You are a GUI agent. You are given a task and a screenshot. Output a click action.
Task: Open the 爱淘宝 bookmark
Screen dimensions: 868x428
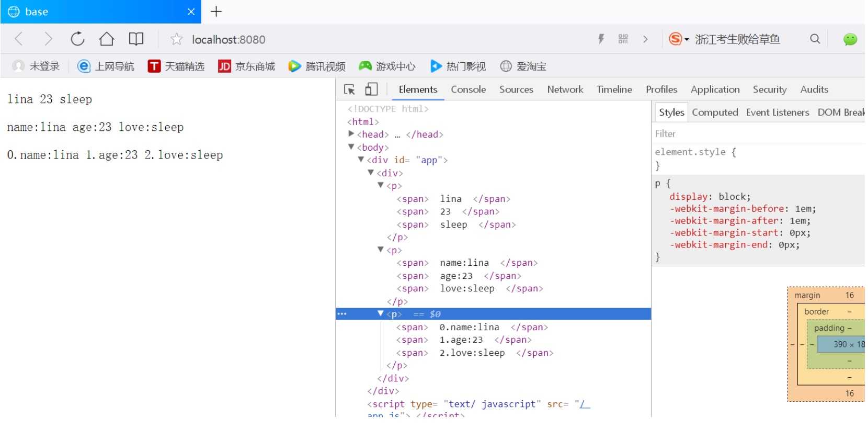[523, 66]
